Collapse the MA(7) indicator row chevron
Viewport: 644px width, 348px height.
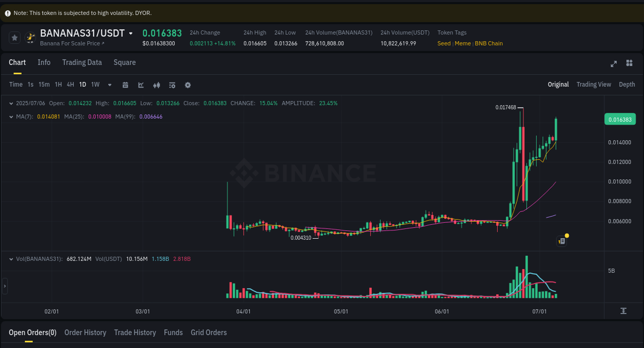tap(11, 117)
